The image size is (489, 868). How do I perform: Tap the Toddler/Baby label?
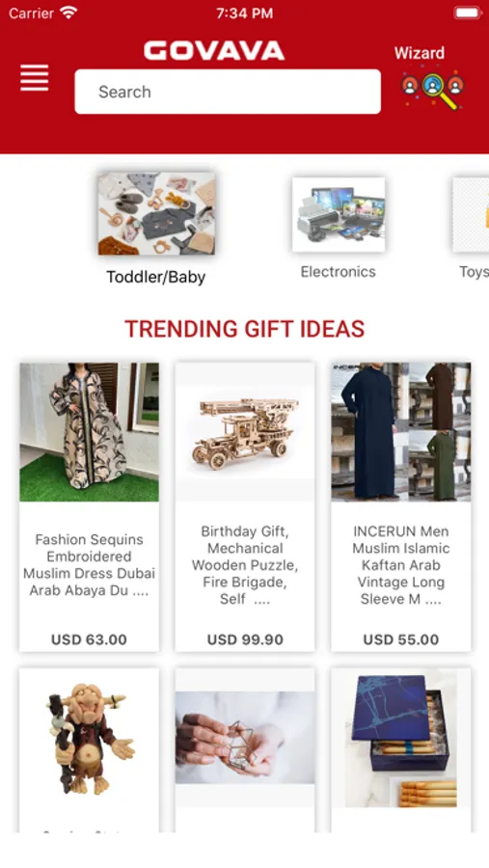(156, 277)
